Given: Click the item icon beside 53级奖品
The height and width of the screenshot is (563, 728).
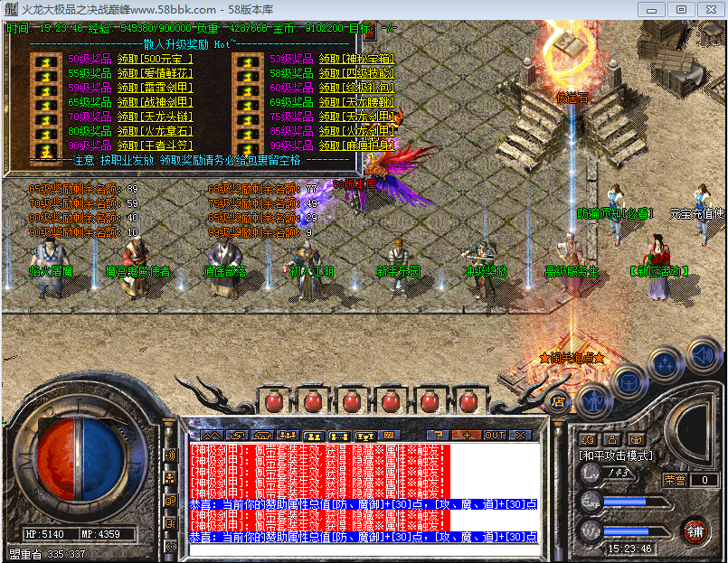Looking at the screenshot, I should 248,61.
